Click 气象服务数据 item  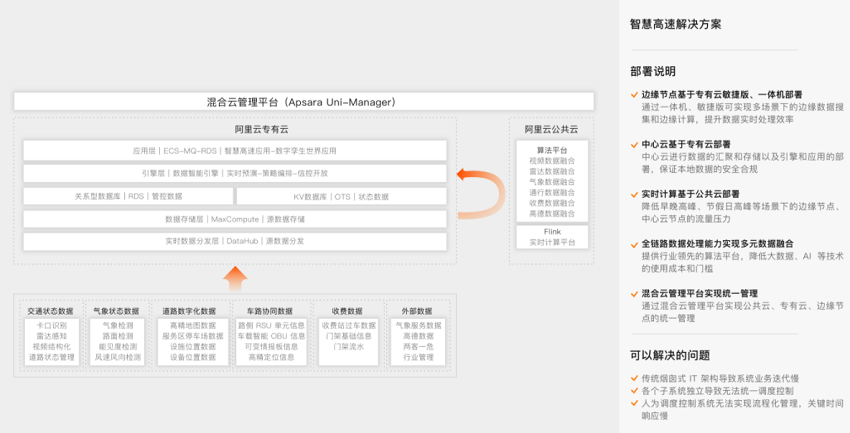(x=418, y=326)
